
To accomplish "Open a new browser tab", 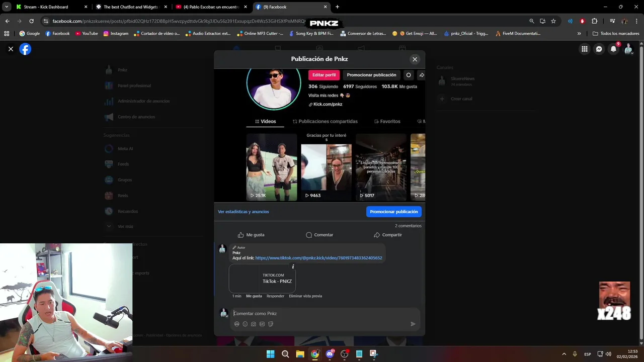I will [337, 7].
